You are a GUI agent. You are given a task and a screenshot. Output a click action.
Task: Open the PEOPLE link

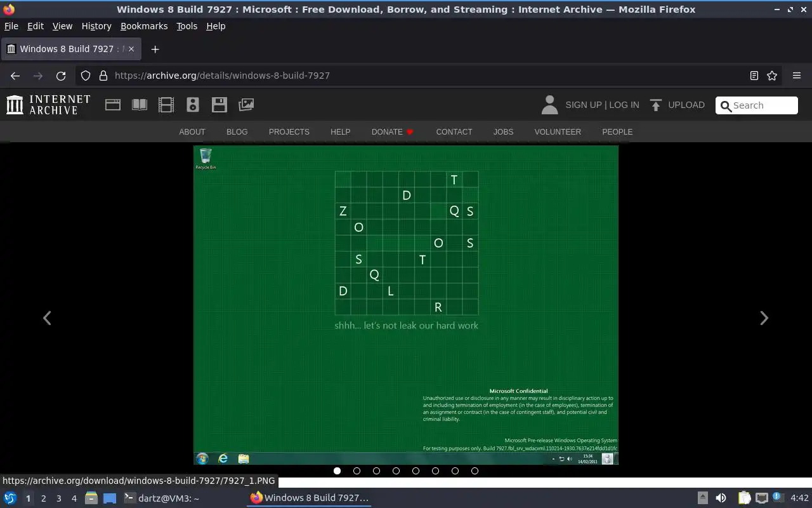tap(617, 131)
